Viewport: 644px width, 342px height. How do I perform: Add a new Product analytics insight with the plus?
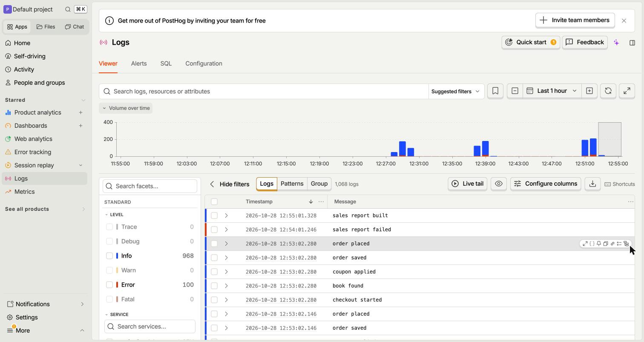[80, 112]
